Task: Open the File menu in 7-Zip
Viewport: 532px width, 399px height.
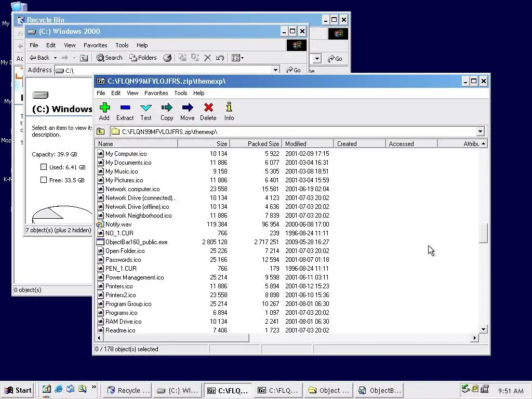Action: coord(101,93)
